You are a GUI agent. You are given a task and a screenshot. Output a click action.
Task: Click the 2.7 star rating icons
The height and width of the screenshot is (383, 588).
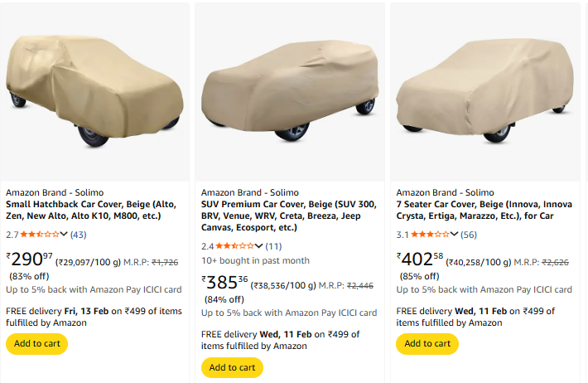click(x=39, y=235)
